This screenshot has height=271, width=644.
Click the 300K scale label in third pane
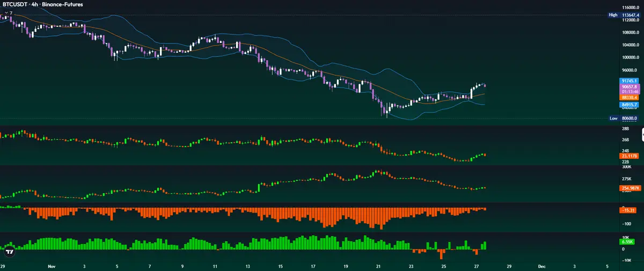pos(626,167)
